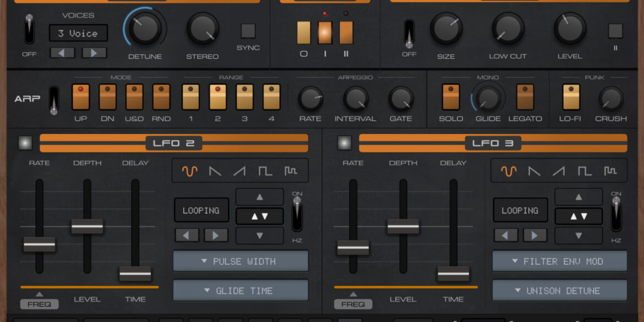
Task: Click the DEPTH slider in LFO 3
Action: click(x=402, y=226)
